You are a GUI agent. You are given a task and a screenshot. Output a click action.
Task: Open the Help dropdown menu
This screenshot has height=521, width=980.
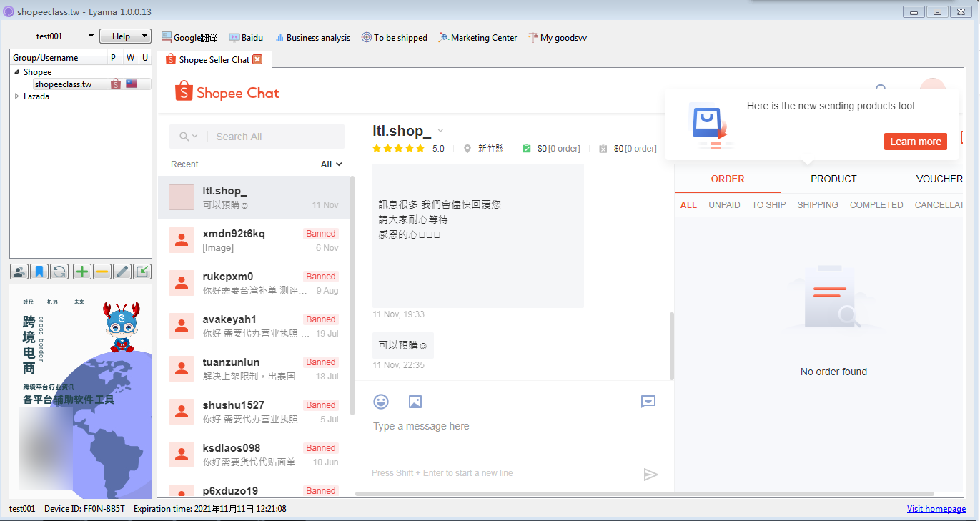(x=125, y=36)
